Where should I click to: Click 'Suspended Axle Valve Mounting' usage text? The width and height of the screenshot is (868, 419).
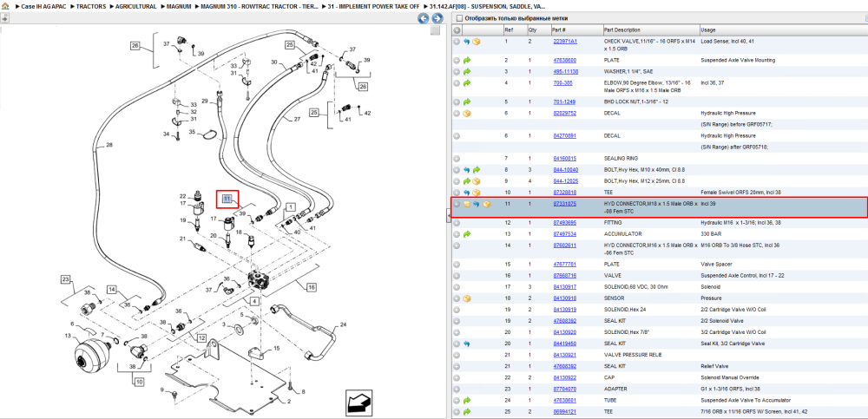click(x=738, y=60)
